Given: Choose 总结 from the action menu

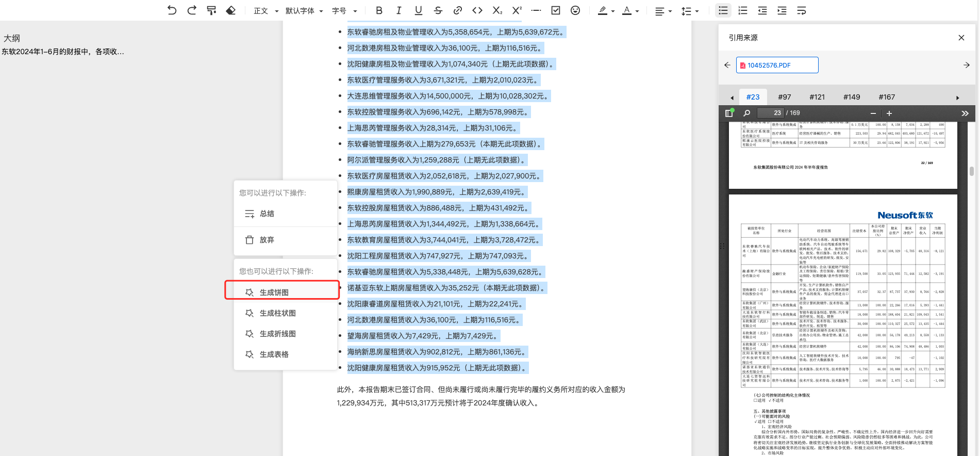Looking at the screenshot, I should (286, 214).
